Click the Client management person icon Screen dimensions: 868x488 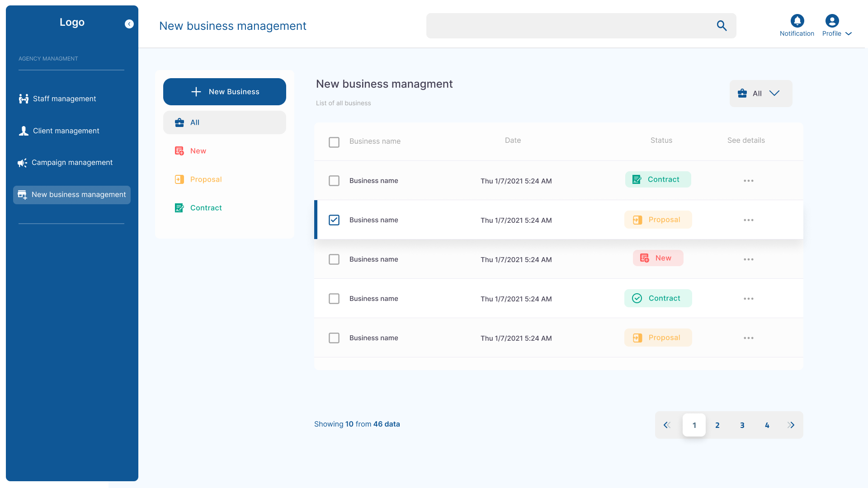coord(24,131)
